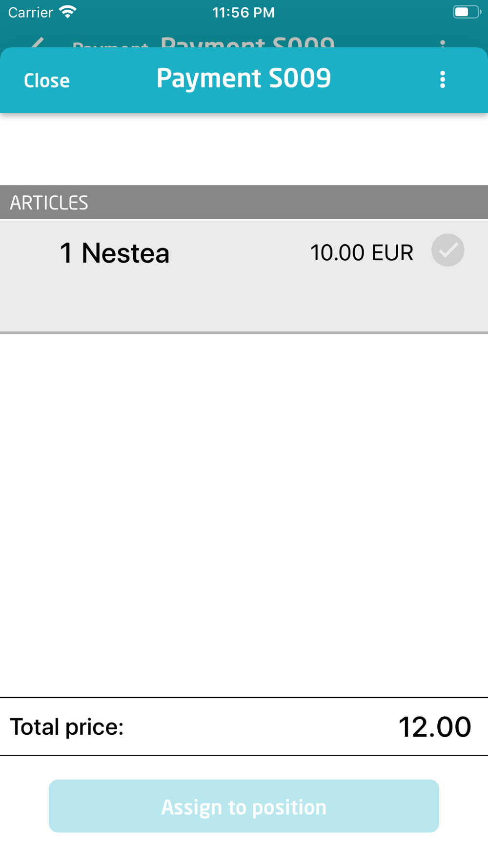
Task: Open the three-dot menu beside Payment S009
Action: click(x=442, y=80)
